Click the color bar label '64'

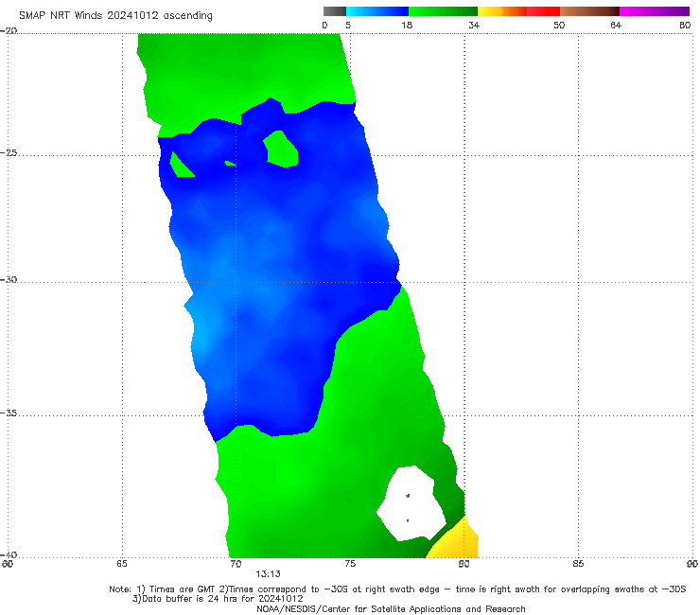pos(616,25)
